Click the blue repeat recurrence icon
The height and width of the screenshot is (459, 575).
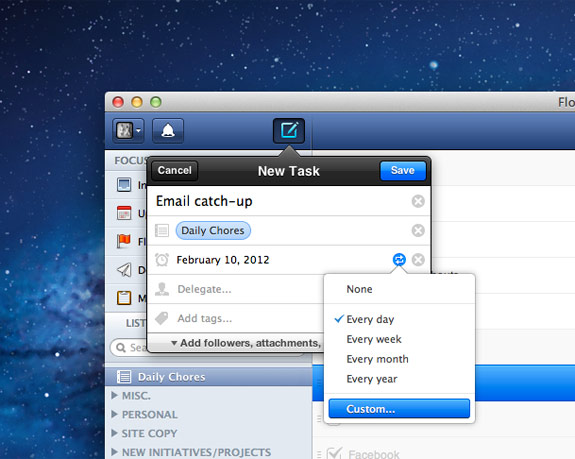click(399, 260)
